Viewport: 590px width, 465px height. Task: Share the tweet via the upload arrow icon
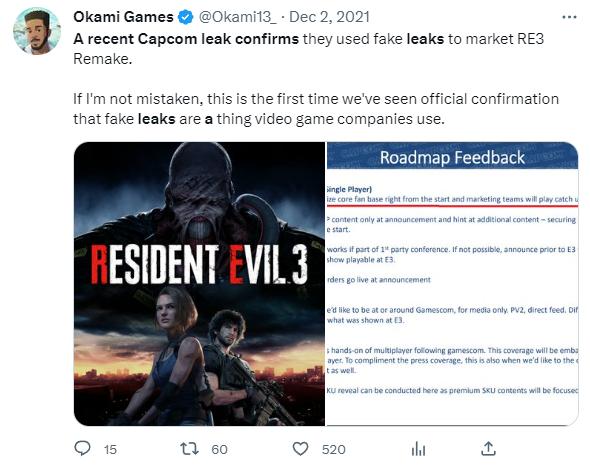pos(488,448)
